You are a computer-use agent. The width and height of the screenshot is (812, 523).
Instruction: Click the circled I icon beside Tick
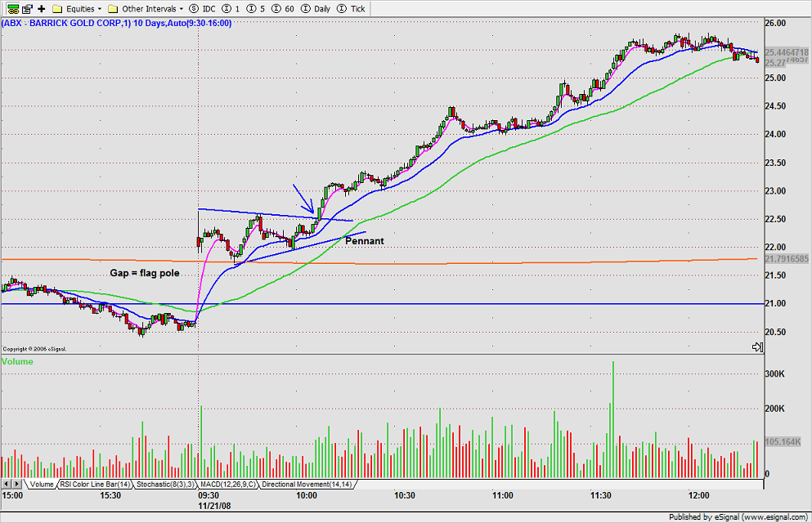(x=341, y=8)
